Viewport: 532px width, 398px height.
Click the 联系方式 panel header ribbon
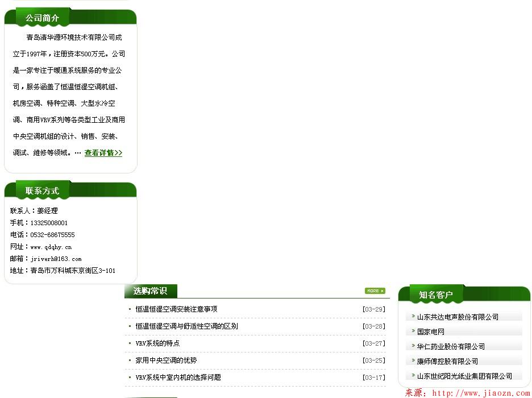[43, 191]
